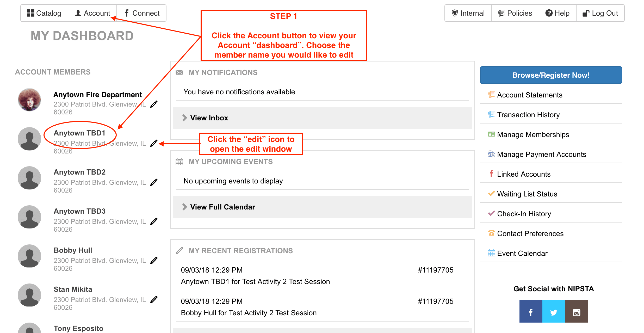Open the Catalog menu tab
The height and width of the screenshot is (333, 644).
[x=44, y=13]
